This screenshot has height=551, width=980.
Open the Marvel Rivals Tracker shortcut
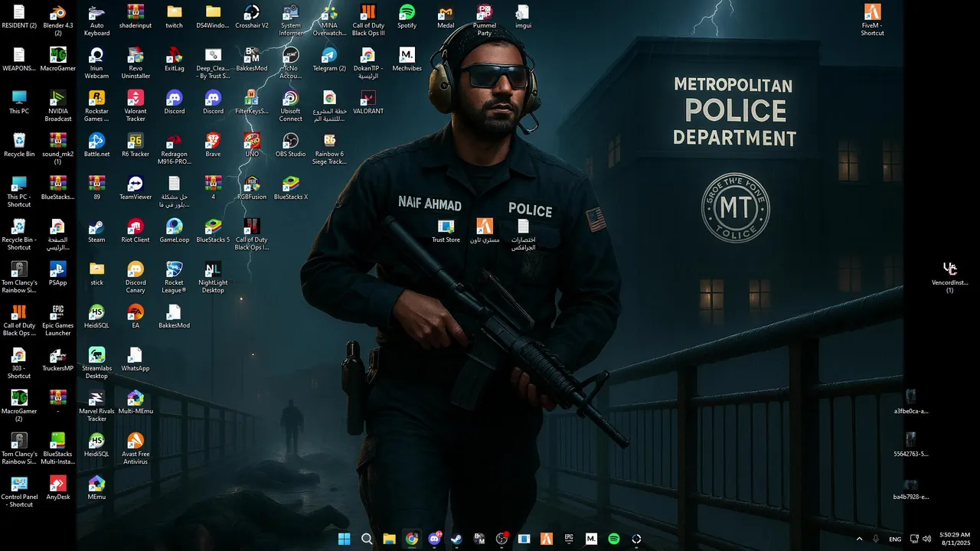click(x=96, y=406)
